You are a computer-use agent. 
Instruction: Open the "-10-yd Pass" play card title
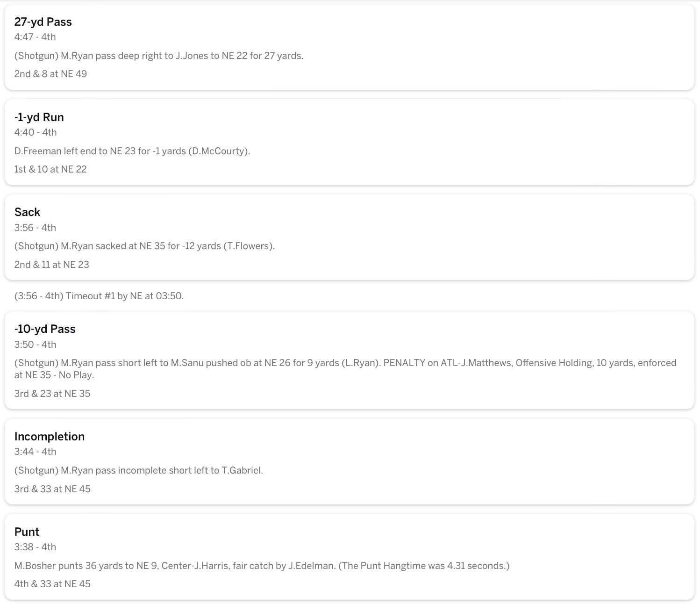pyautogui.click(x=45, y=329)
